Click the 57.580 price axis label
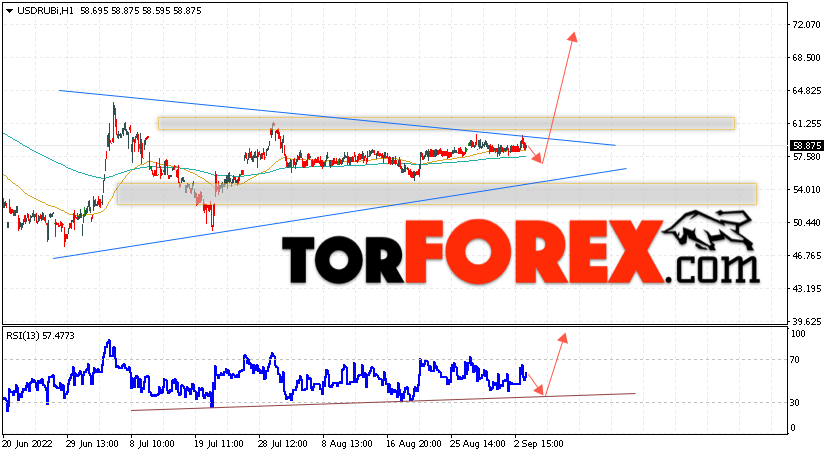This screenshot has height=455, width=828. (x=806, y=157)
